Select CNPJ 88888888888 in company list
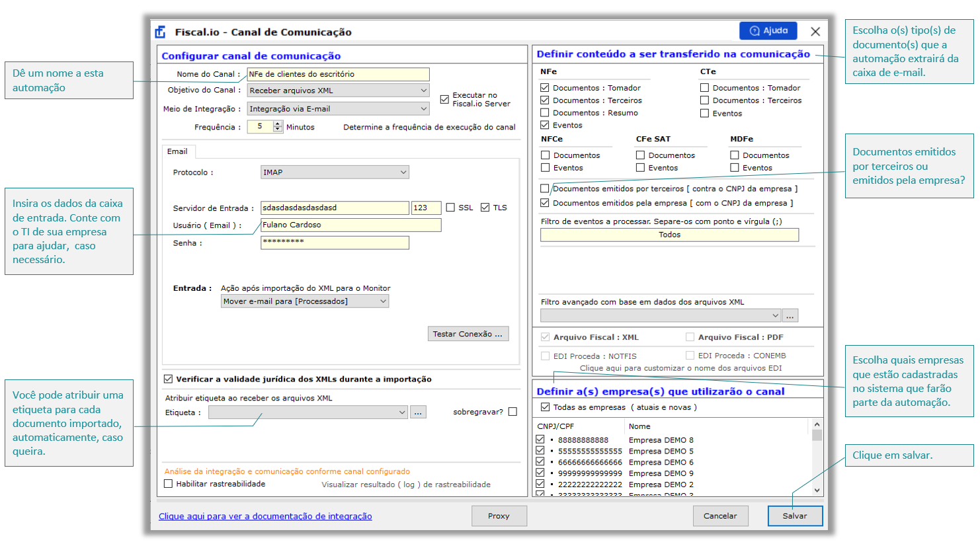Image resolution: width=980 pixels, height=544 pixels. point(583,440)
